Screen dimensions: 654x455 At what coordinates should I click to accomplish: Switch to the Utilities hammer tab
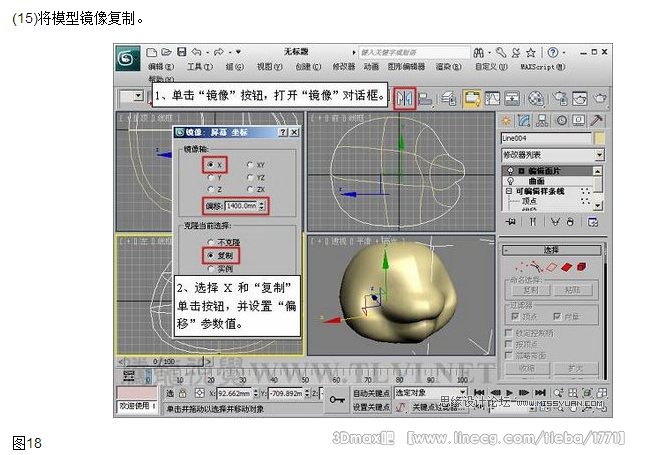[597, 121]
